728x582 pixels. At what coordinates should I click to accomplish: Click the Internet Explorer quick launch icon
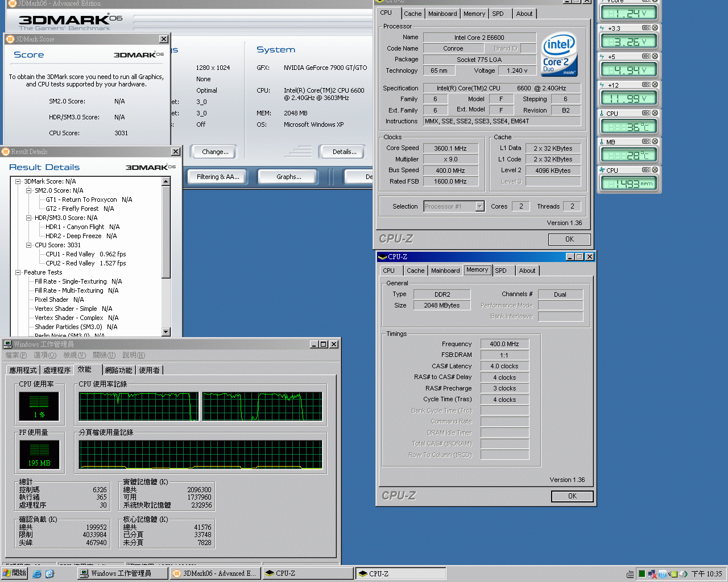click(x=37, y=574)
